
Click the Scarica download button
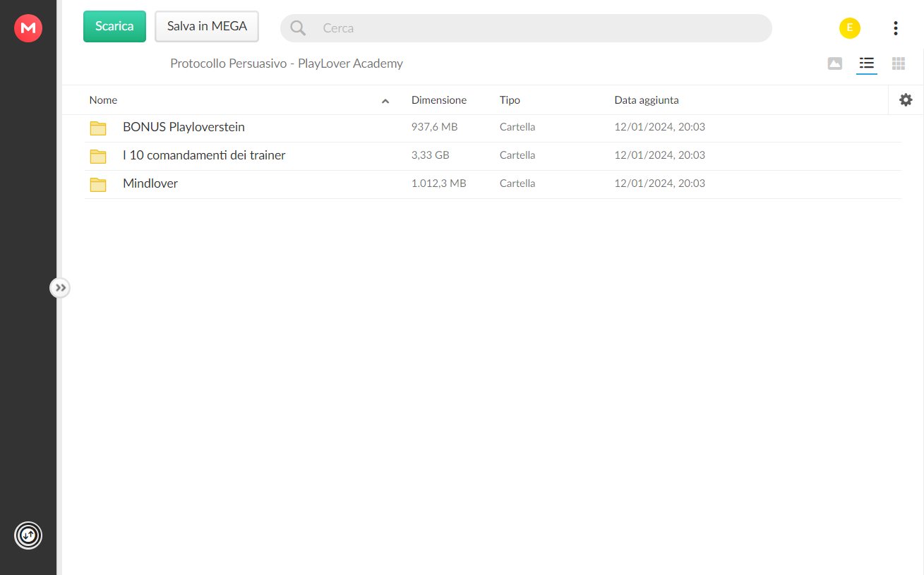point(114,26)
